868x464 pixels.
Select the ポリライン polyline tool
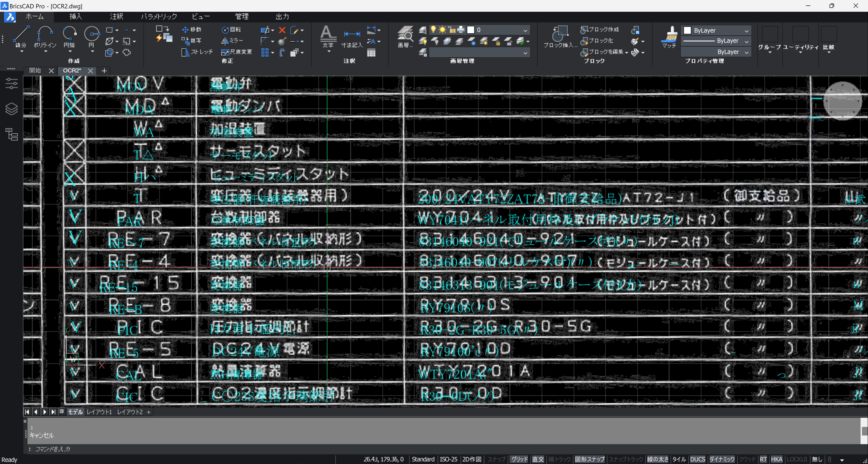coord(45,36)
